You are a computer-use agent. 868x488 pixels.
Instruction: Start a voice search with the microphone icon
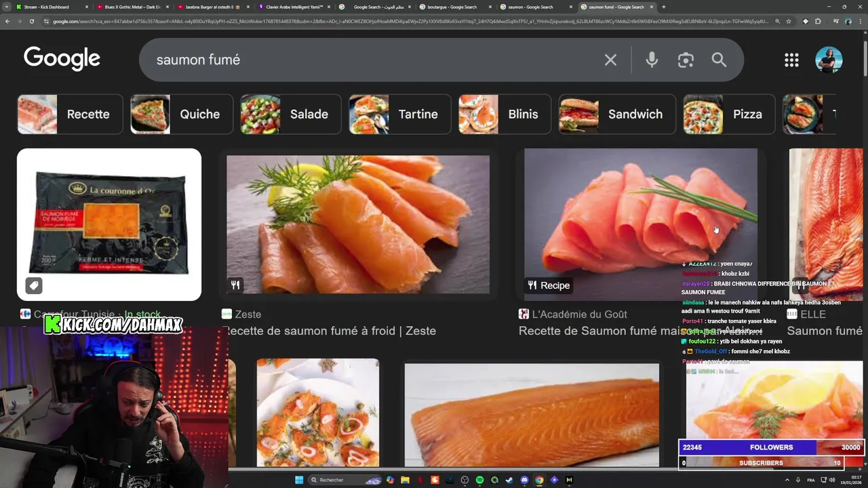[652, 60]
